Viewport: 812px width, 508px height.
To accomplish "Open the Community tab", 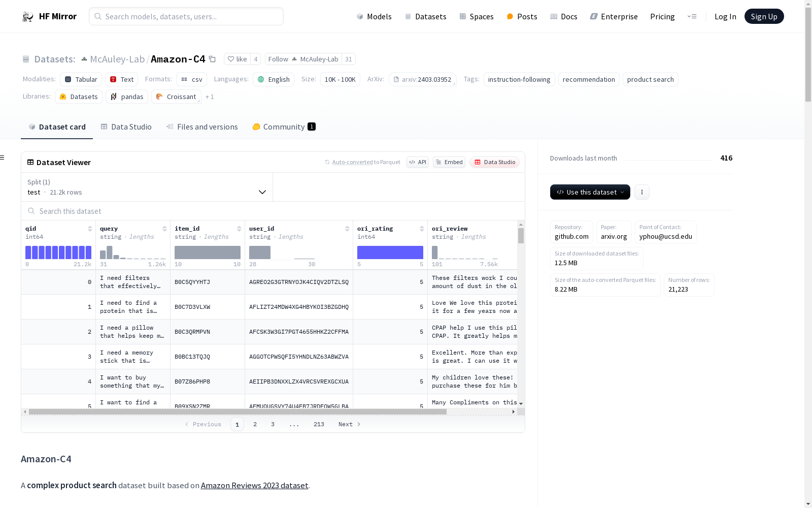I will click(284, 127).
